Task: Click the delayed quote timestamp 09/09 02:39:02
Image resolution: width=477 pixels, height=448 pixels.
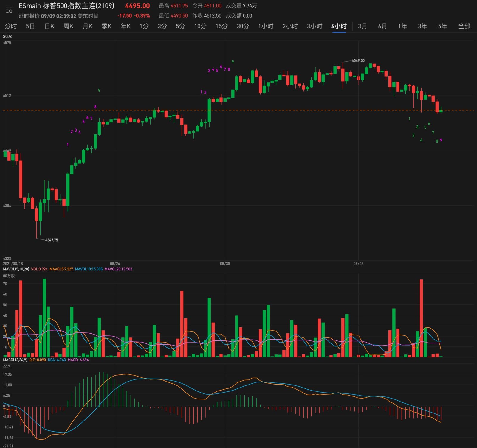Action: [58, 16]
